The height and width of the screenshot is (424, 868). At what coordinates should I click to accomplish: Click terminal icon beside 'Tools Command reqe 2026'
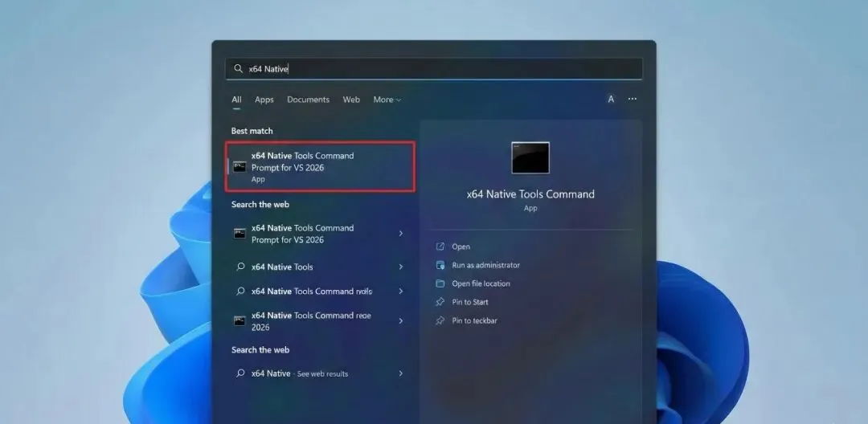click(x=240, y=320)
